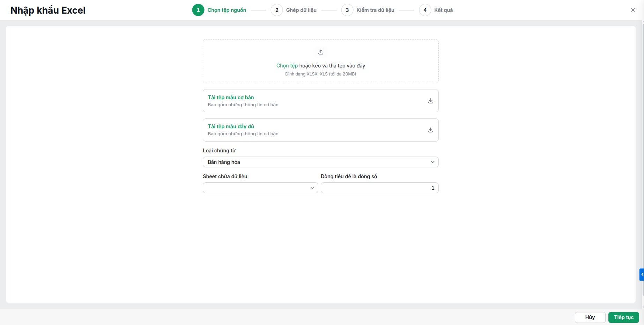Close the Nhập khẩu Excel dialog

(633, 10)
